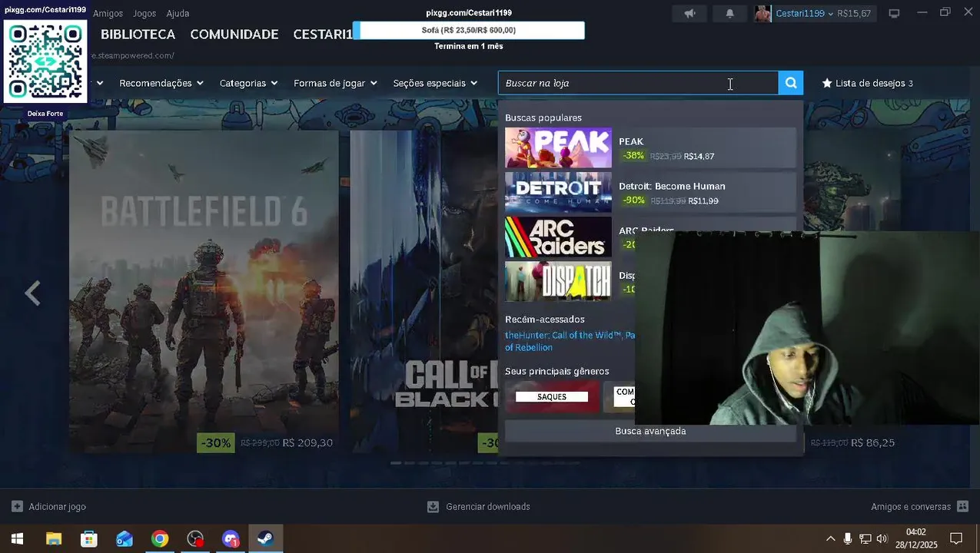Open the Steam taskbar icon
This screenshot has width=980, height=553.
pos(266,539)
